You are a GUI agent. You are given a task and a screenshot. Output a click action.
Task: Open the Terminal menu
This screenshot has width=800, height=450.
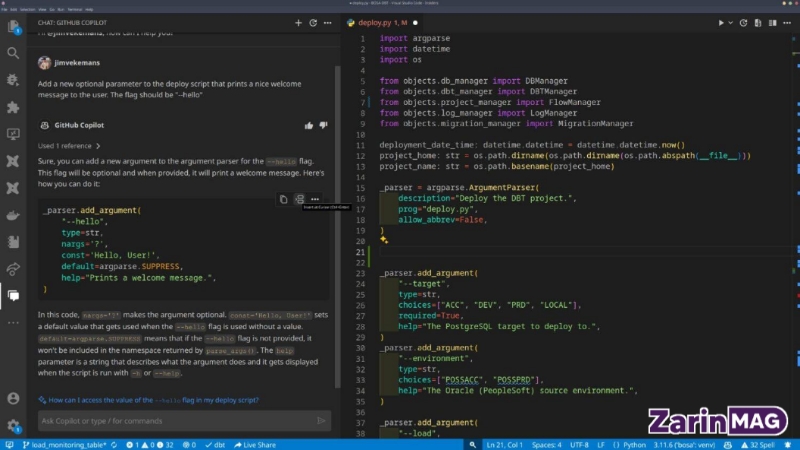click(x=74, y=9)
